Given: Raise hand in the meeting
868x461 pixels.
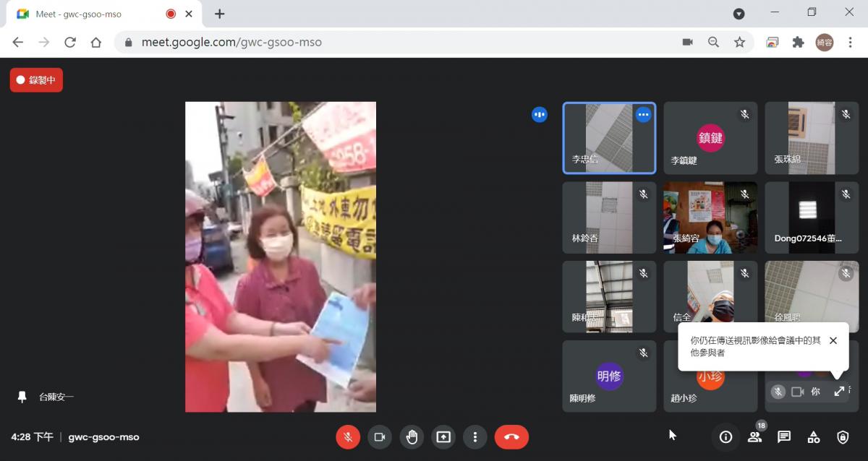Looking at the screenshot, I should point(412,437).
